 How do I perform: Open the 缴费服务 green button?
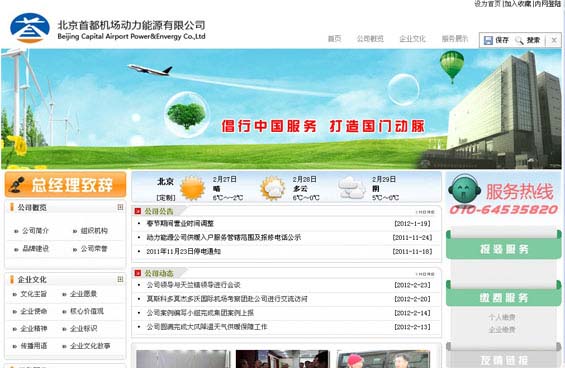coord(503,297)
